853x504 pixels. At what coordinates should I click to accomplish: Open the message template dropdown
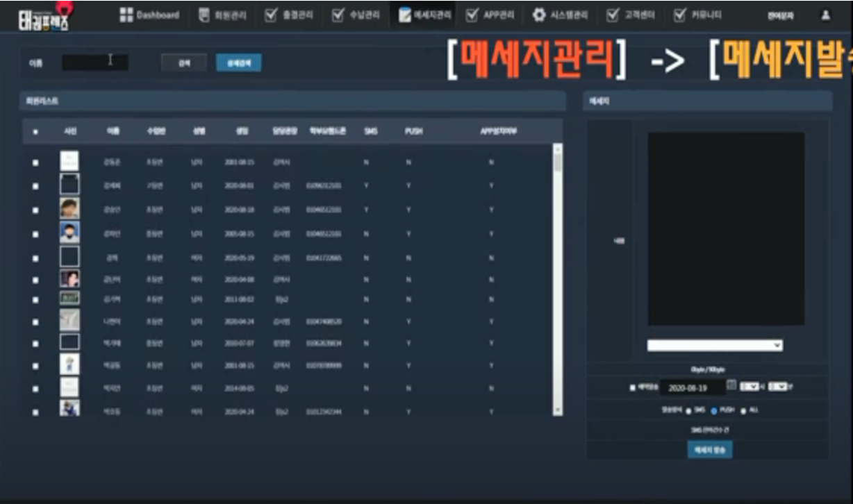714,345
